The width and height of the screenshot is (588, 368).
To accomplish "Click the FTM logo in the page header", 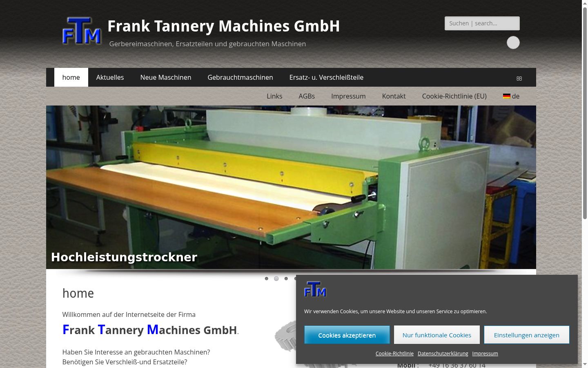I will tap(82, 30).
